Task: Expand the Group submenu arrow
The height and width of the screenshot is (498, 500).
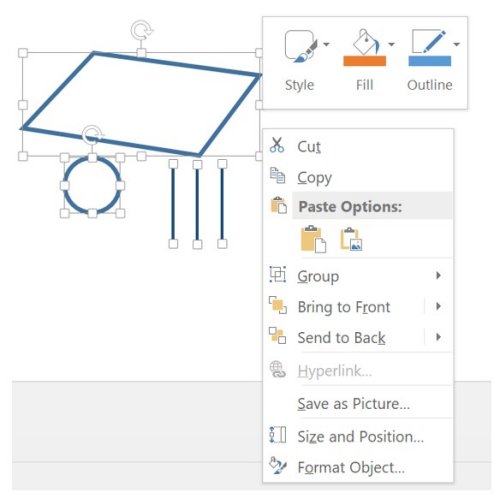Action: point(438,275)
